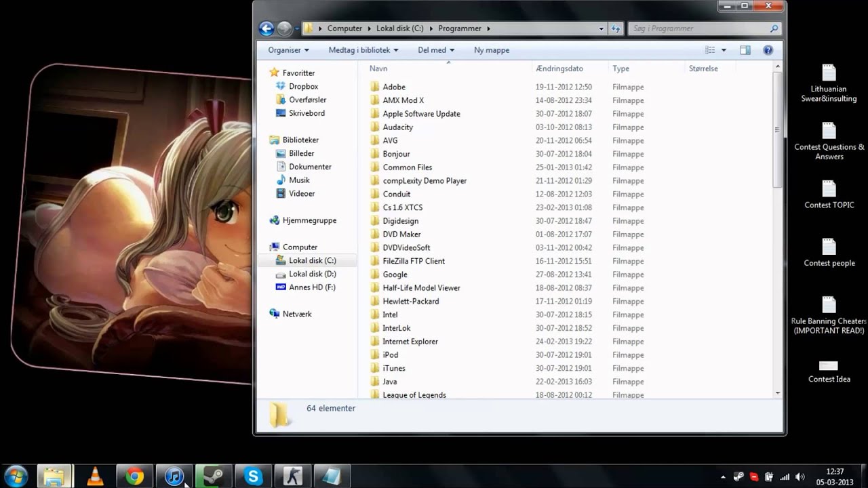Select Contest Idea desktop file
Image resolution: width=868 pixels, height=488 pixels.
(x=829, y=370)
